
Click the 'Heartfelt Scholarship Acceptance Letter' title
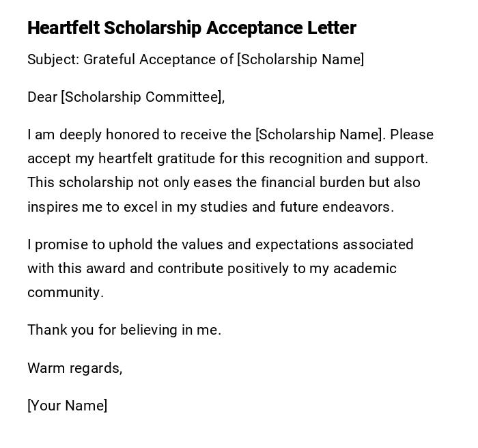click(x=192, y=29)
